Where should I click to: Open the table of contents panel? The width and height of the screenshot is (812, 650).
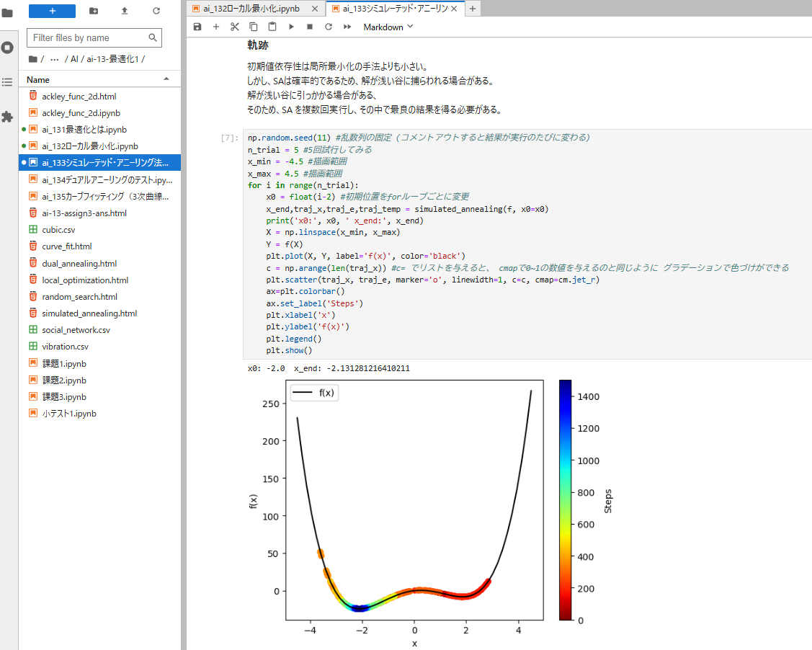pos(7,82)
